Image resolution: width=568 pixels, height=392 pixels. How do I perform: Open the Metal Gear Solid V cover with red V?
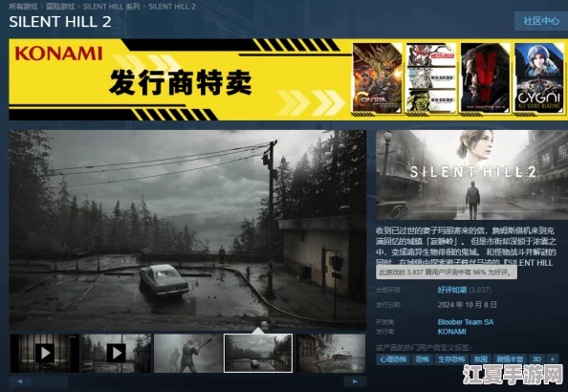(485, 77)
